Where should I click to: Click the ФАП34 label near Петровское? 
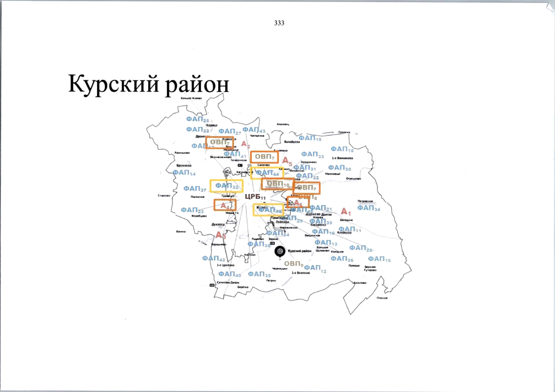[x=368, y=208]
